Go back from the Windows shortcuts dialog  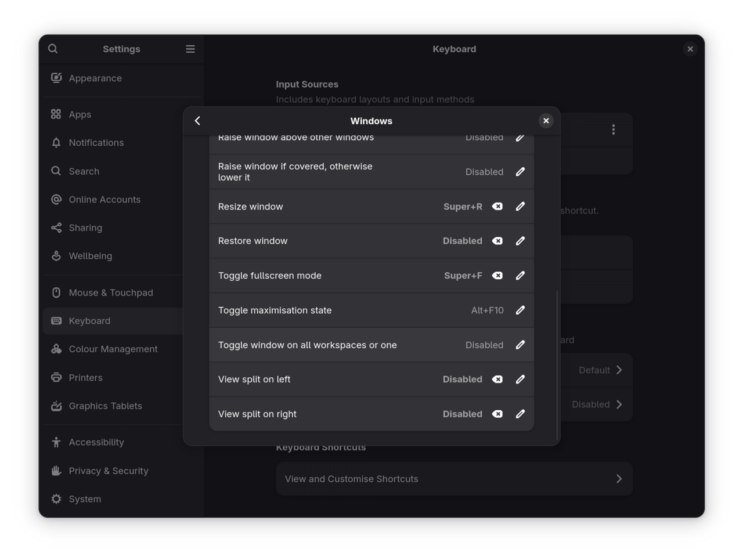pyautogui.click(x=197, y=121)
